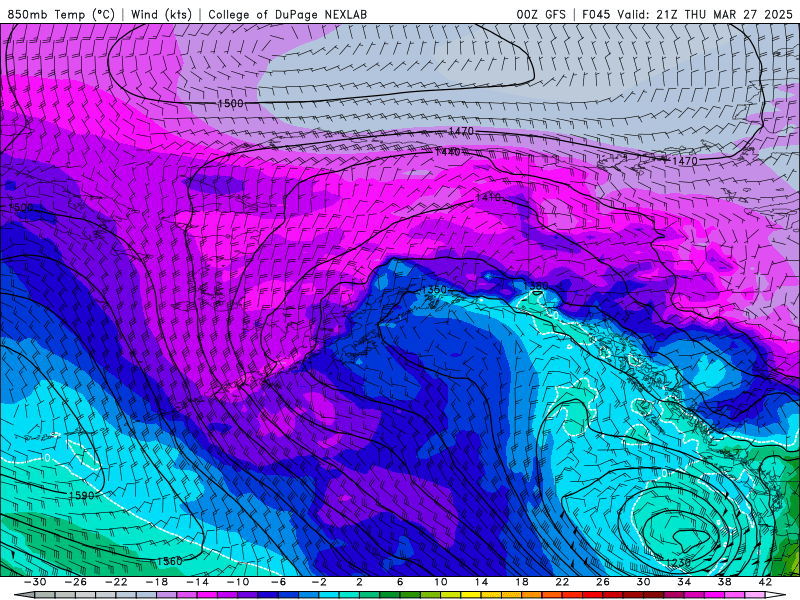Click the 1590 height contour label
Screen dimensions: 800x600
82,495
